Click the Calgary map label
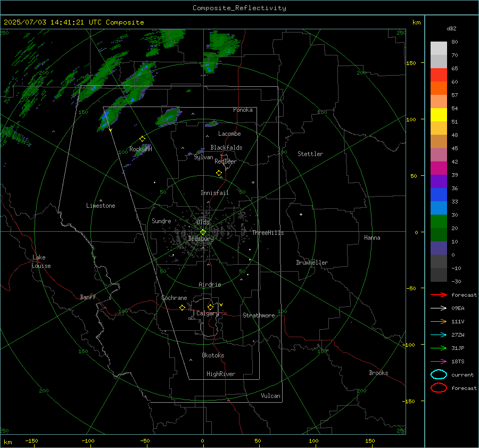Image resolution: width=479 pixels, height=448 pixels. tap(208, 313)
